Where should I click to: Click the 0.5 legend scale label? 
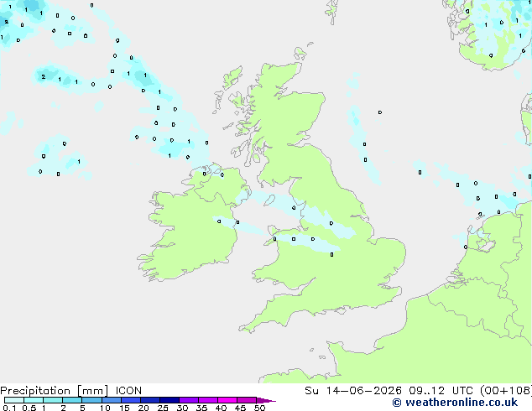tap(29, 408)
